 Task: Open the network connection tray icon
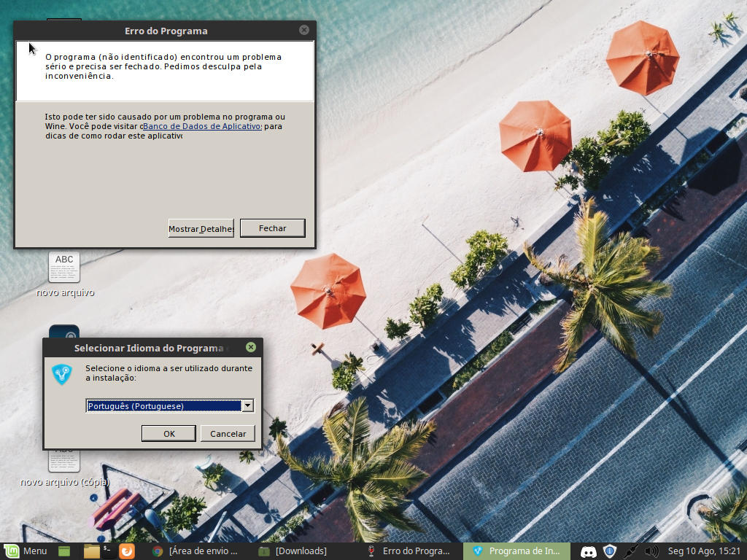pos(631,551)
